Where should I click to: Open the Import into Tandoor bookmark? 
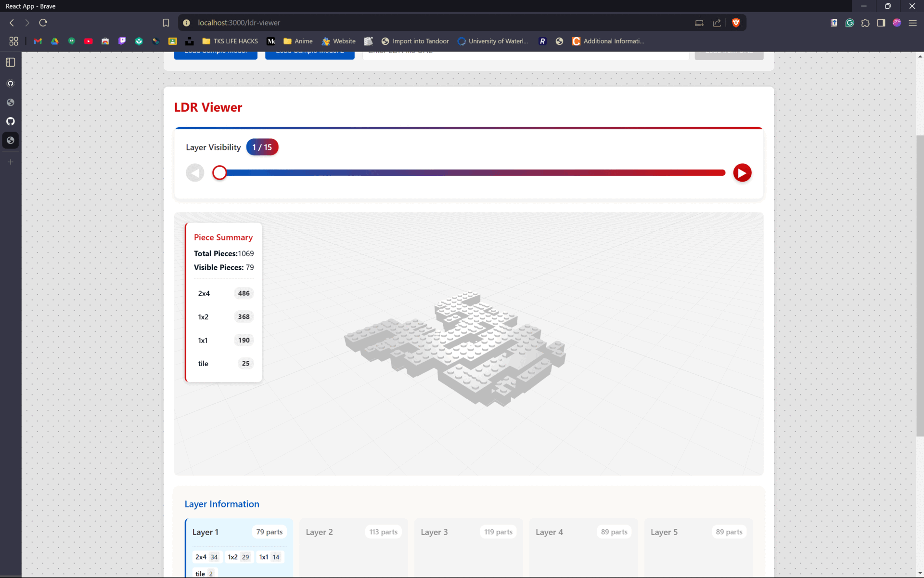[415, 41]
